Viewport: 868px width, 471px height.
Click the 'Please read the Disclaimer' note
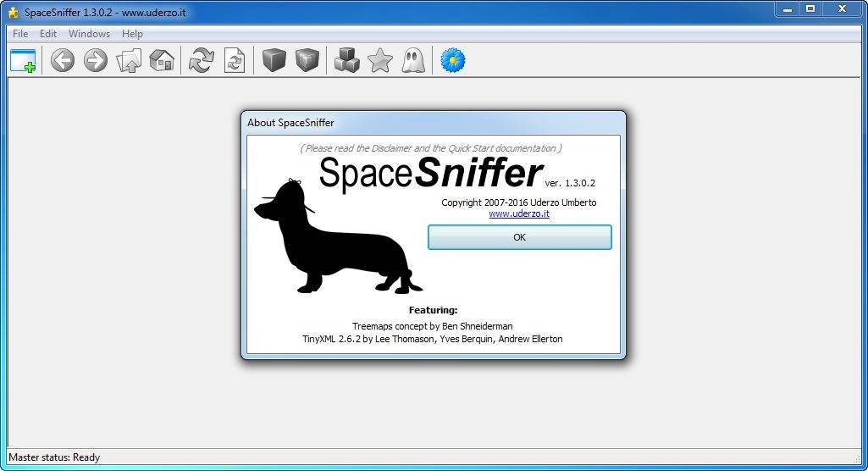pos(431,148)
